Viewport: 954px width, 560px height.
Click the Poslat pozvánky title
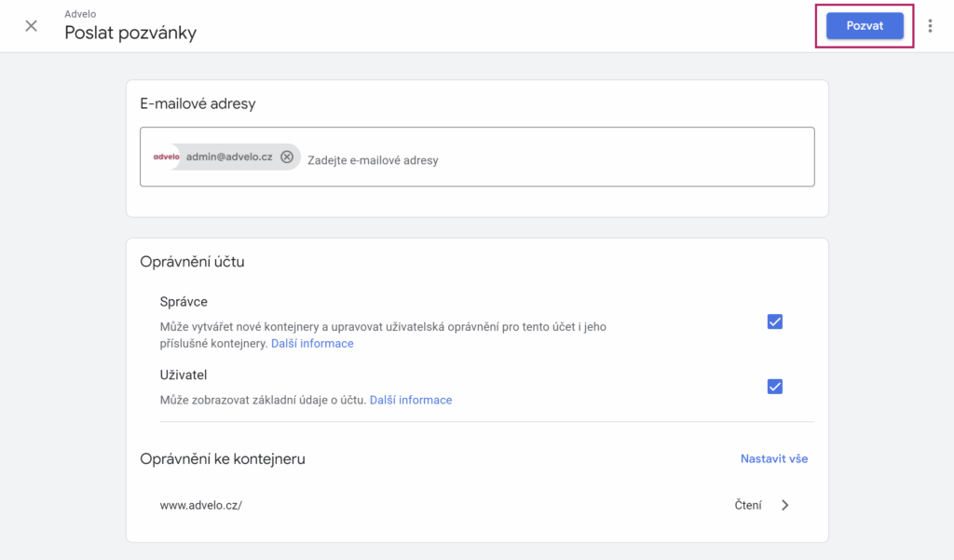click(x=129, y=31)
